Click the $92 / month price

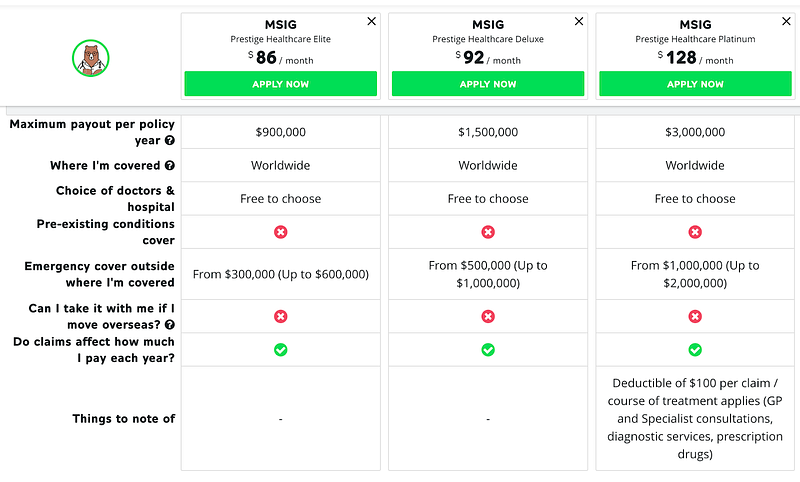point(488,58)
